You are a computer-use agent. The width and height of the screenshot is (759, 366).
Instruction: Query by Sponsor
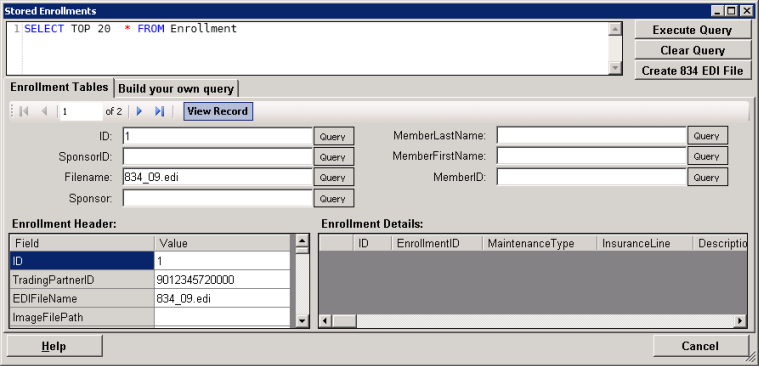click(x=333, y=198)
